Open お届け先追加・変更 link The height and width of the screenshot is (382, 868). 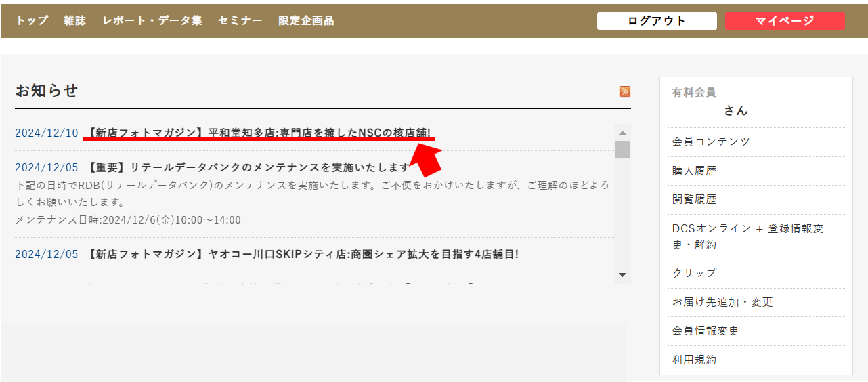(x=722, y=302)
